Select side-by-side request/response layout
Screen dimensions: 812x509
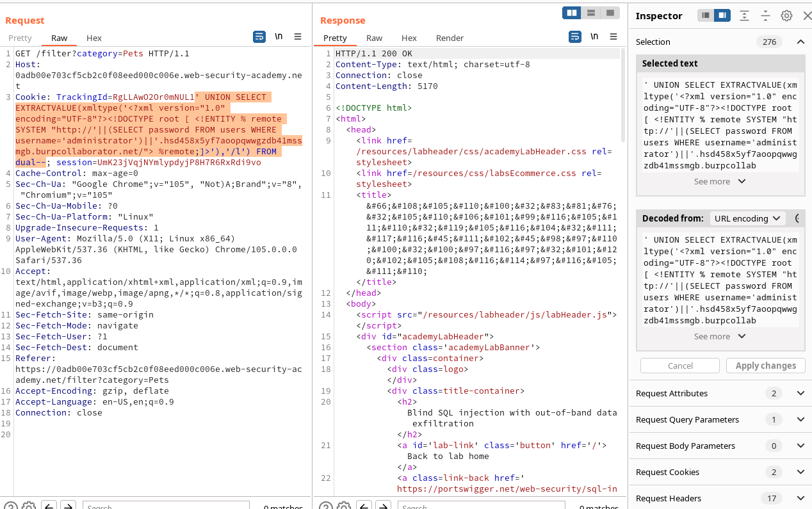(571, 13)
